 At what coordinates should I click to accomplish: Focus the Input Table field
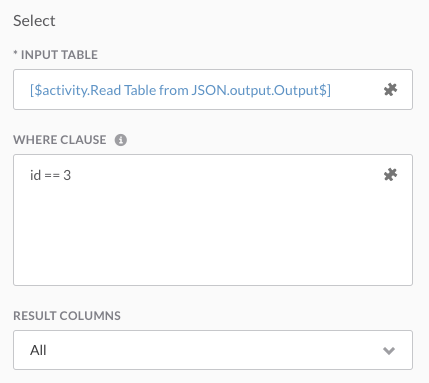click(213, 89)
